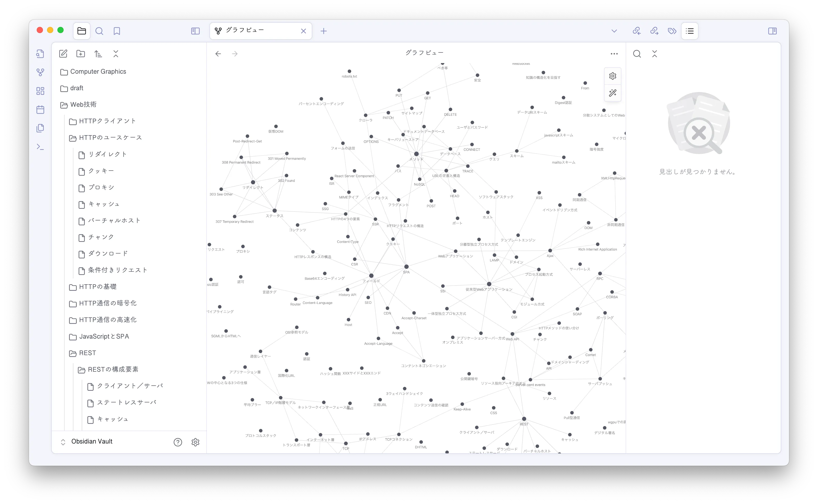The image size is (818, 504).
Task: Collapse the Web技術 folder
Action: tap(83, 105)
